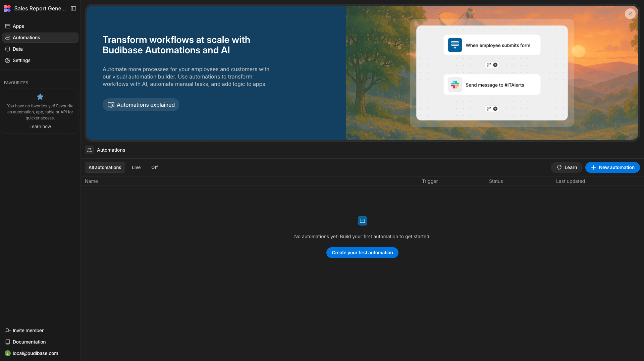Click the Status column header

click(x=496, y=181)
